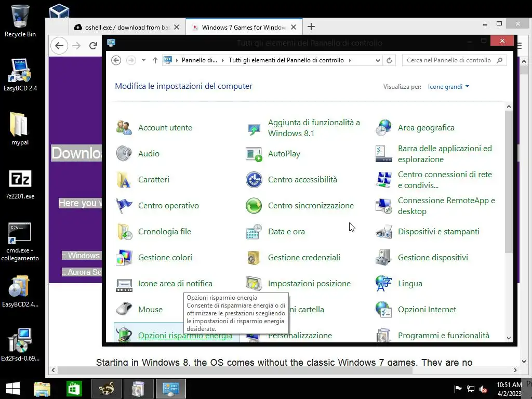Open the Centro sincronizzazione green icon
This screenshot has width=532, height=399.
click(x=254, y=206)
